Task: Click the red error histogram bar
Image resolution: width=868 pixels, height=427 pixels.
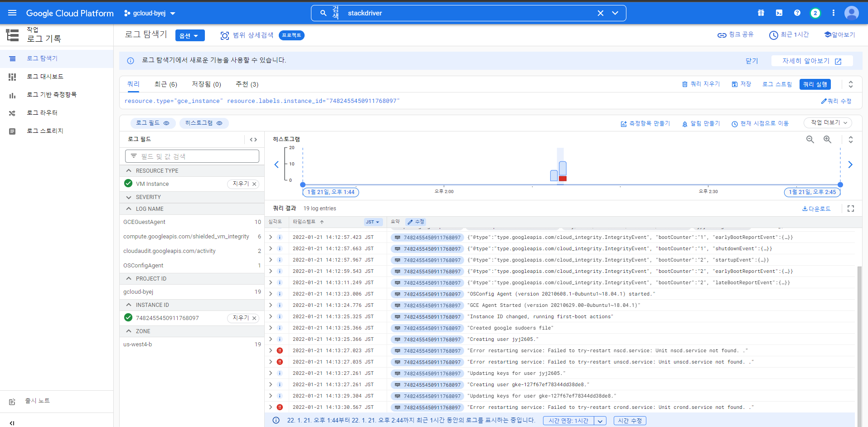Action: (563, 179)
